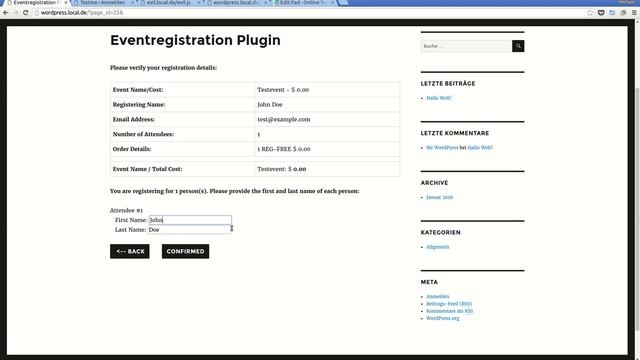Click the <-- BACK button
640x360 pixels.
(x=130, y=251)
